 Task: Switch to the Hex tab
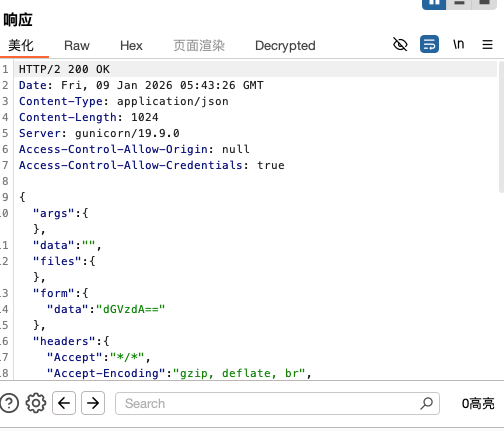pyautogui.click(x=131, y=46)
